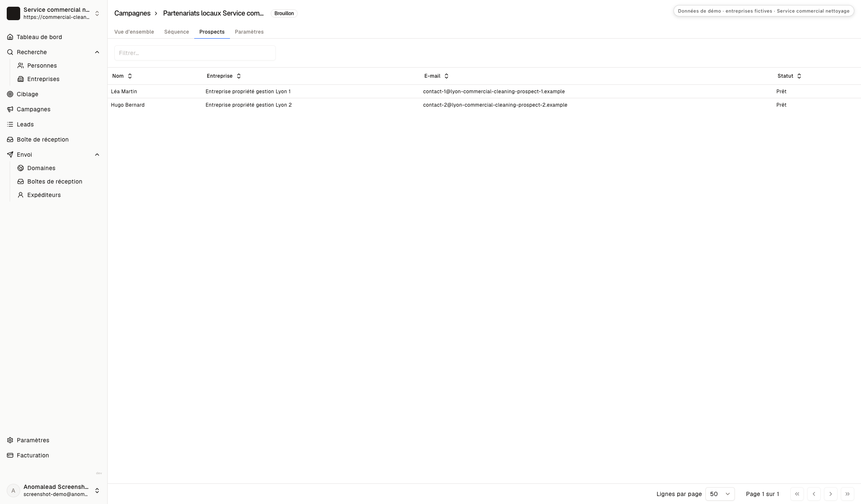861x504 pixels.
Task: Click the Domaines globe icon
Action: pos(21,168)
